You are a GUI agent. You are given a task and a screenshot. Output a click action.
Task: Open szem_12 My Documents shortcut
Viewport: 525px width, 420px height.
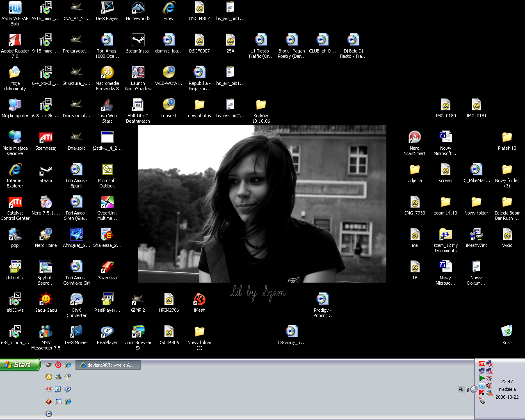(x=445, y=240)
